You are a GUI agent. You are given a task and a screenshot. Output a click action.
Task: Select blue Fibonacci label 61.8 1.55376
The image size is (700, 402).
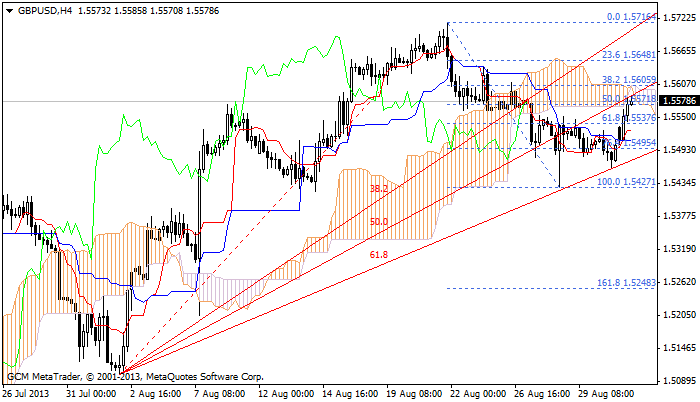[629, 118]
